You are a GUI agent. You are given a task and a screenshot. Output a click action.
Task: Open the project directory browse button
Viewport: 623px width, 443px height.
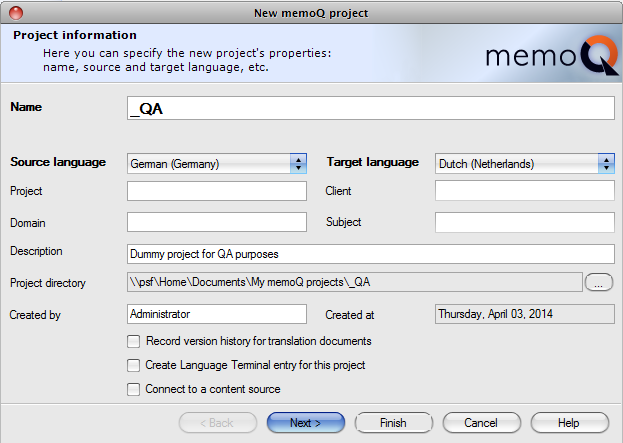pos(598,283)
